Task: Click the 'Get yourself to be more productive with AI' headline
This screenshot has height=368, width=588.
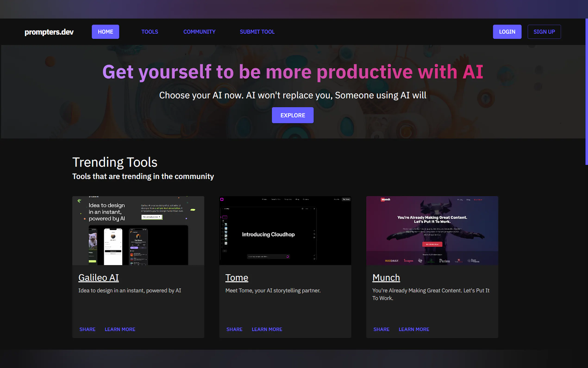Action: click(293, 72)
